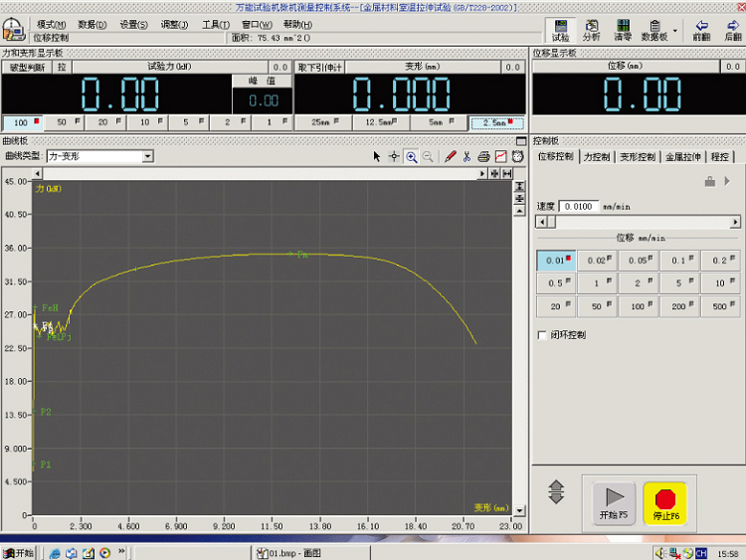This screenshot has height=560, width=746.
Task: Click the speaker volume tray icon
Action: [659, 553]
